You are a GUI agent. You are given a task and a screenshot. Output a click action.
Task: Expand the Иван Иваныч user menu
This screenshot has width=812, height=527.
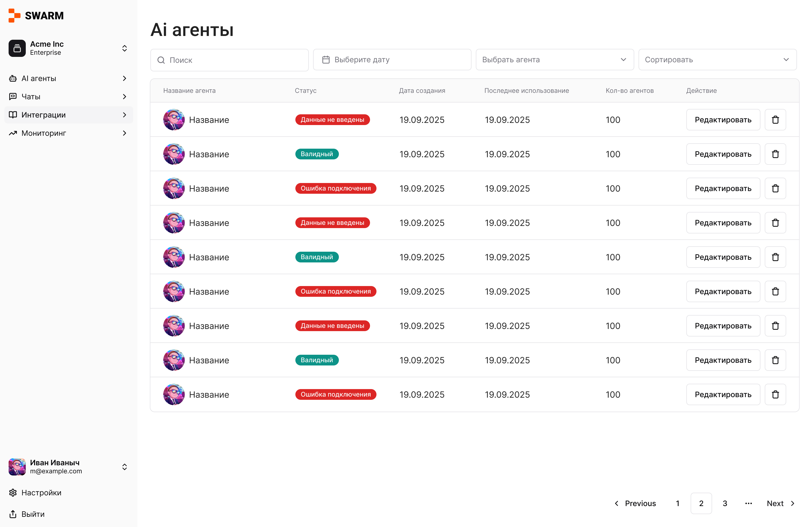[125, 467]
